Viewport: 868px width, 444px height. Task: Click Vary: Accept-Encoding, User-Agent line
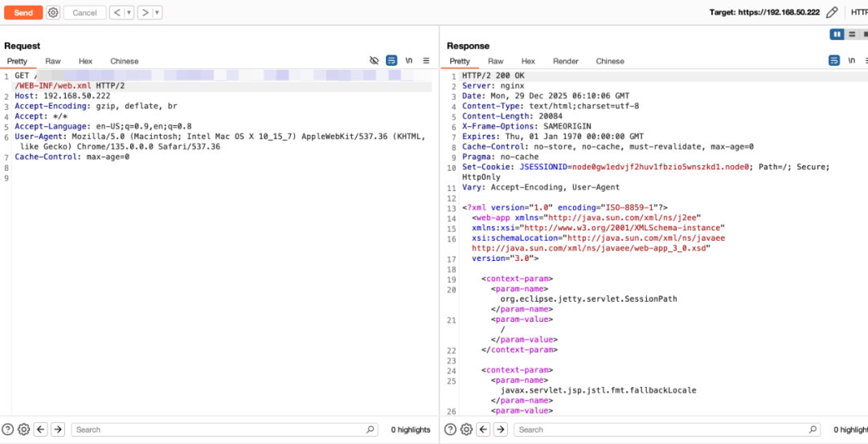[541, 187]
